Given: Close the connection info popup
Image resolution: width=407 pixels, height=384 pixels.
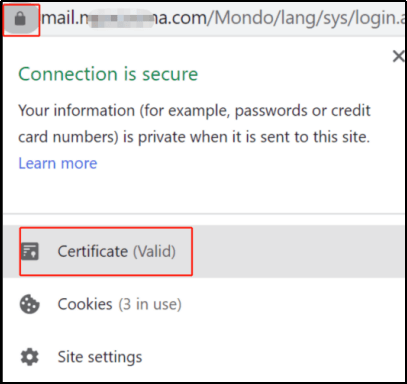Looking at the screenshot, I should click(x=398, y=56).
